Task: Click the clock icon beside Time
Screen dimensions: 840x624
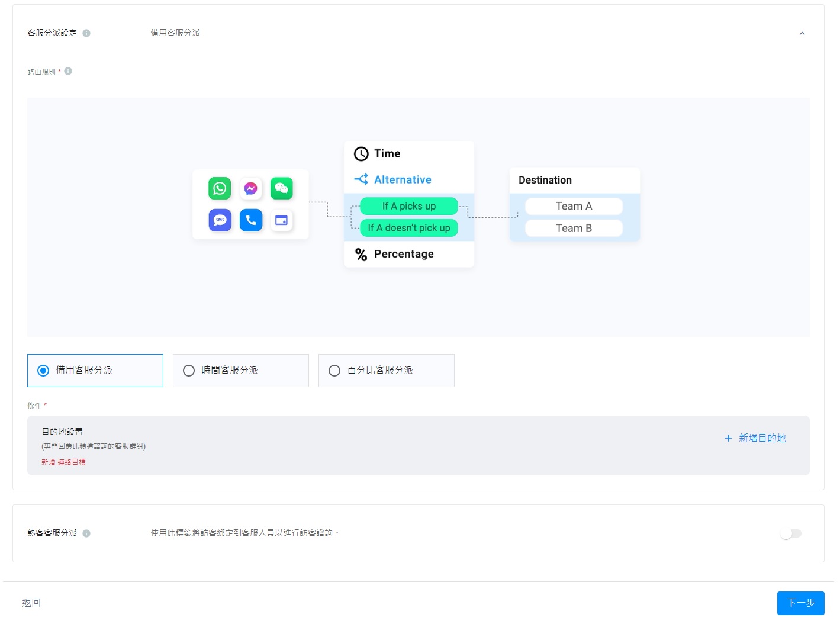Action: tap(361, 154)
